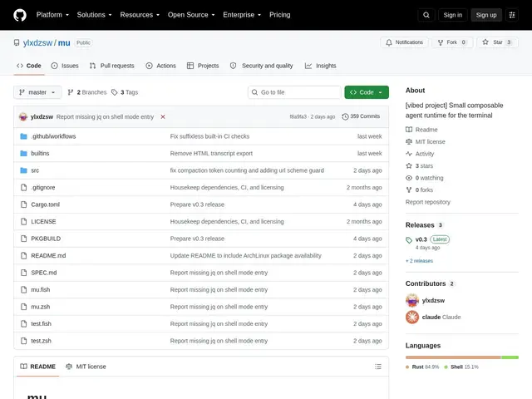The height and width of the screenshot is (399, 532).
Task: Click the file icon for Cargo.toml
Action: click(23, 204)
